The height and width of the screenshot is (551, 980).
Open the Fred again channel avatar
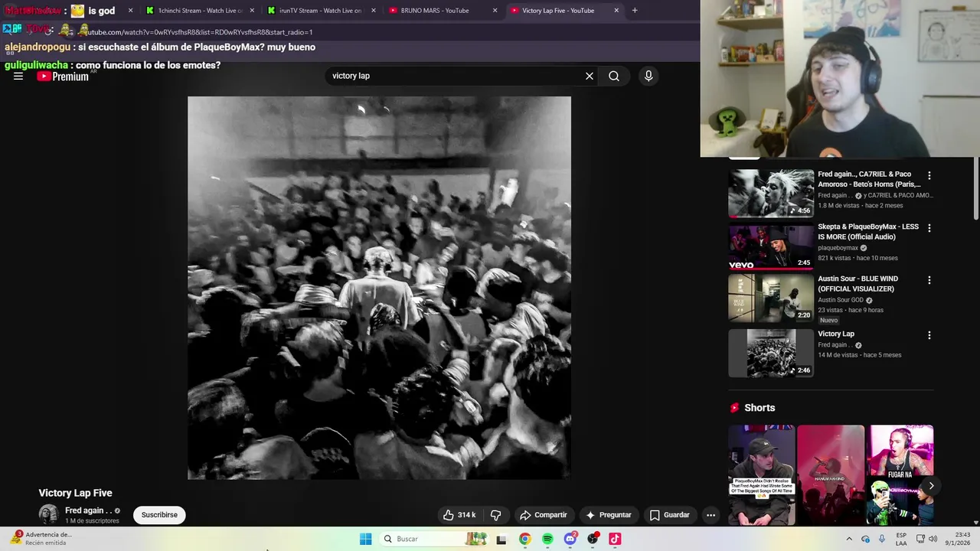click(48, 514)
